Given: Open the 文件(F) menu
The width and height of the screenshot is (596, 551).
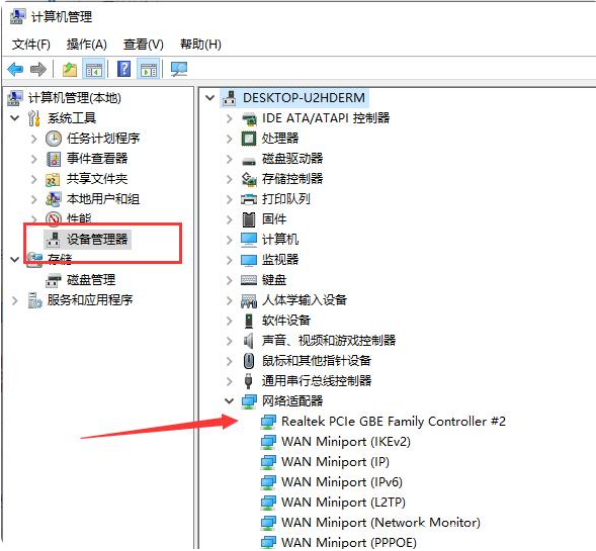Looking at the screenshot, I should point(31,44).
